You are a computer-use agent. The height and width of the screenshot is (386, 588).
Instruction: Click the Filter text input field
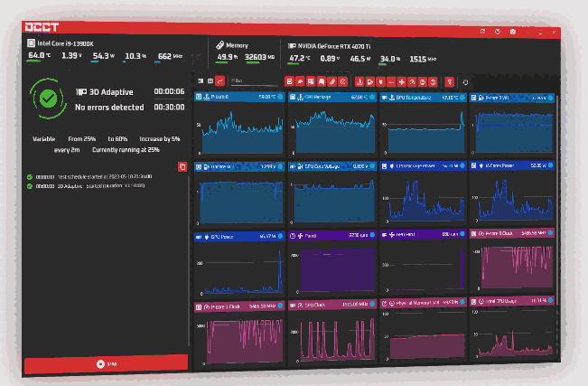coord(253,80)
